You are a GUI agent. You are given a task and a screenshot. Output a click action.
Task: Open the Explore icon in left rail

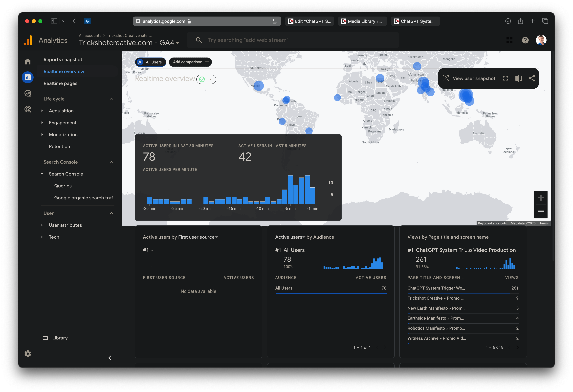(x=28, y=93)
